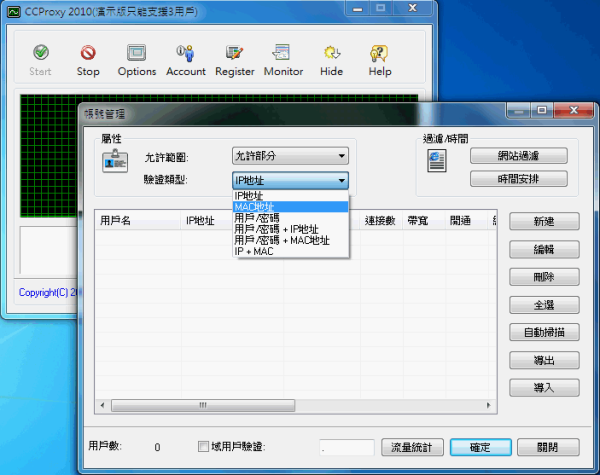Screen dimensions: 600x475
Task: Select IP地址 option in dropdown list
Action: [290, 196]
